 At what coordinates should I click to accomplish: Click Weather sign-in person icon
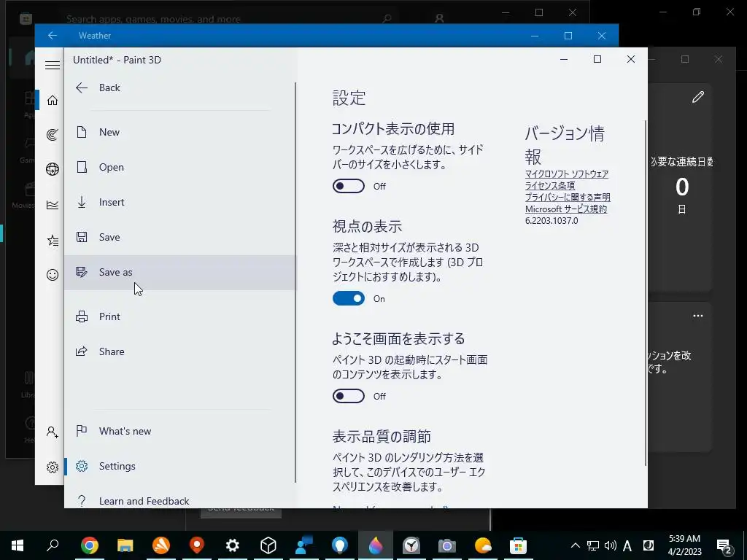coord(53,432)
